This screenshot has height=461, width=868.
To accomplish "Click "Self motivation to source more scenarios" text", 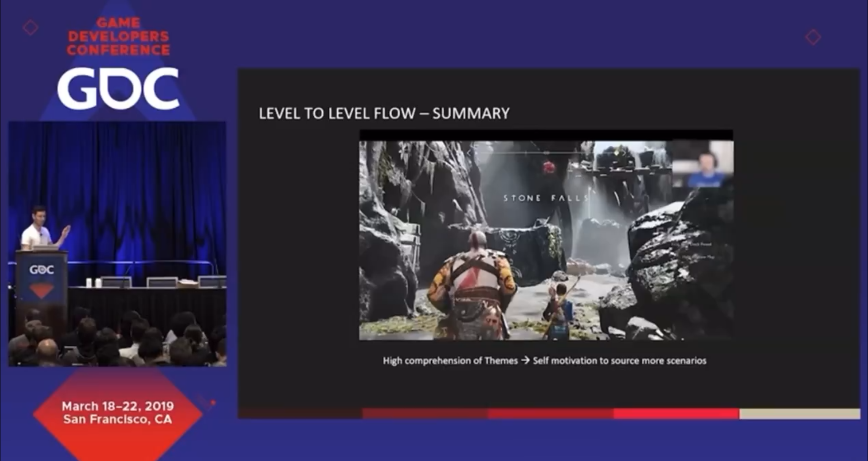I will (619, 361).
